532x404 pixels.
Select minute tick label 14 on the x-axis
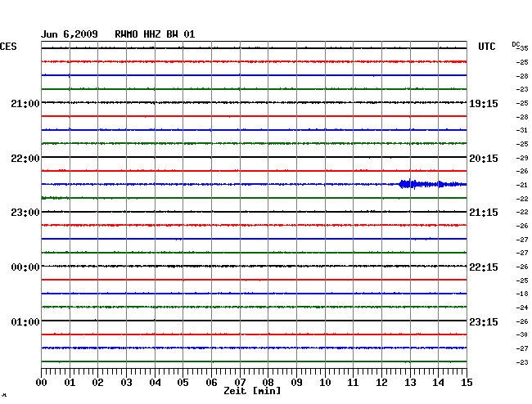[x=438, y=383]
